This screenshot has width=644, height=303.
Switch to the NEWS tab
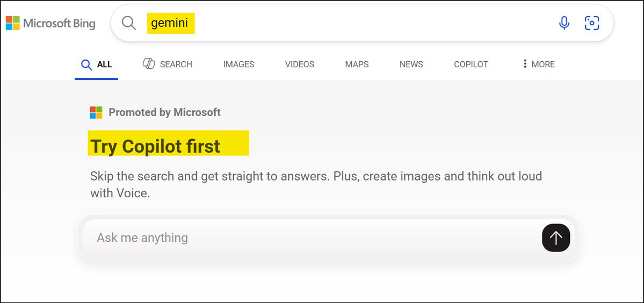411,64
